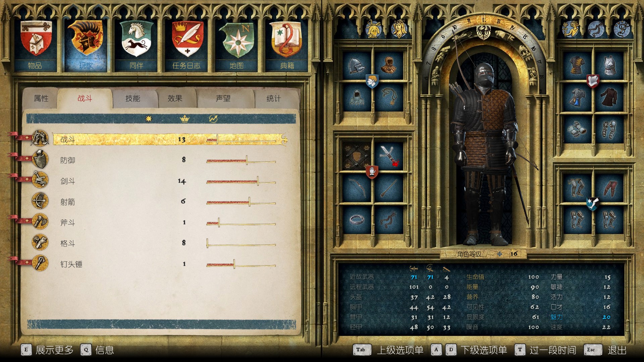
Task: Click the crown column header icon
Action: 184,119
